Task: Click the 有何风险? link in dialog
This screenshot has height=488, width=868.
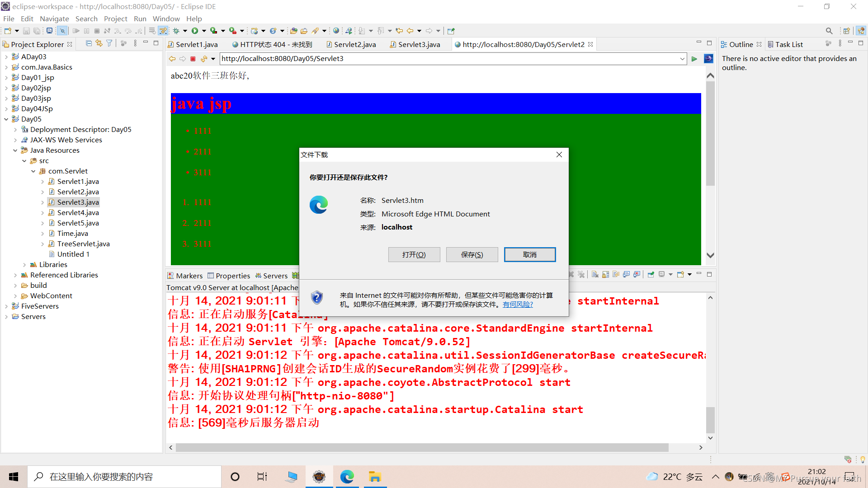Action: click(518, 305)
